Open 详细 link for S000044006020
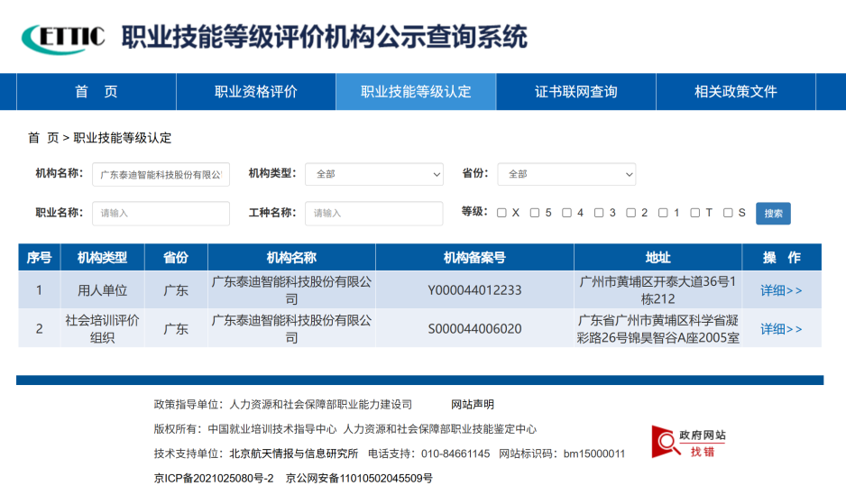846x504 pixels. click(781, 328)
